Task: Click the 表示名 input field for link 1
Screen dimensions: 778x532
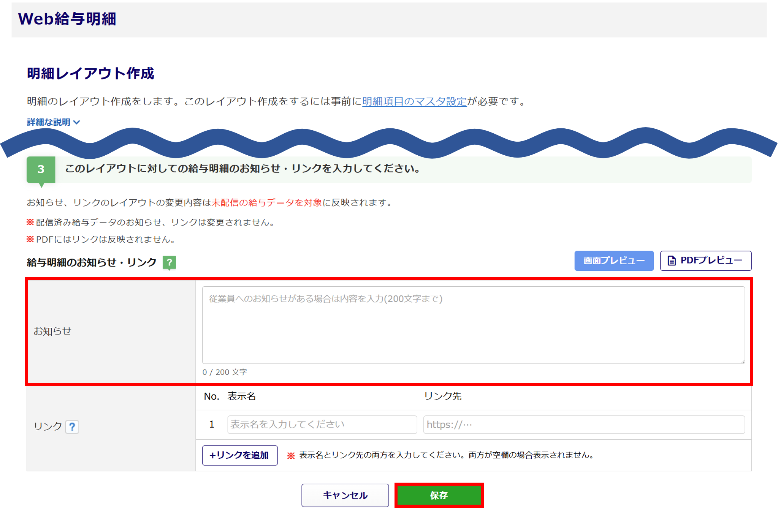Action: click(322, 425)
